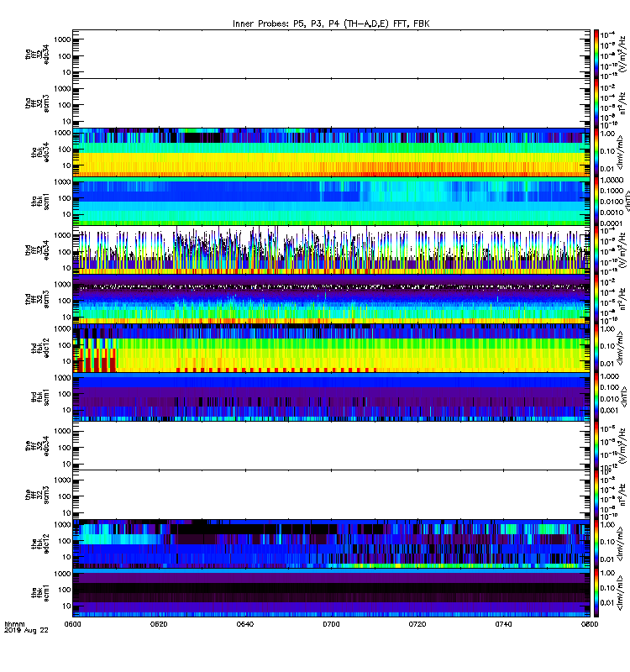This screenshot has height=672, width=630.
Task: Click the 'the fbk scm1' panel label
Action: click(x=40, y=593)
